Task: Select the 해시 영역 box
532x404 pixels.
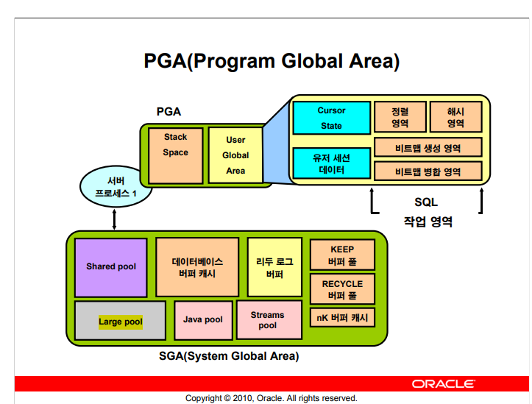Action: (455, 117)
